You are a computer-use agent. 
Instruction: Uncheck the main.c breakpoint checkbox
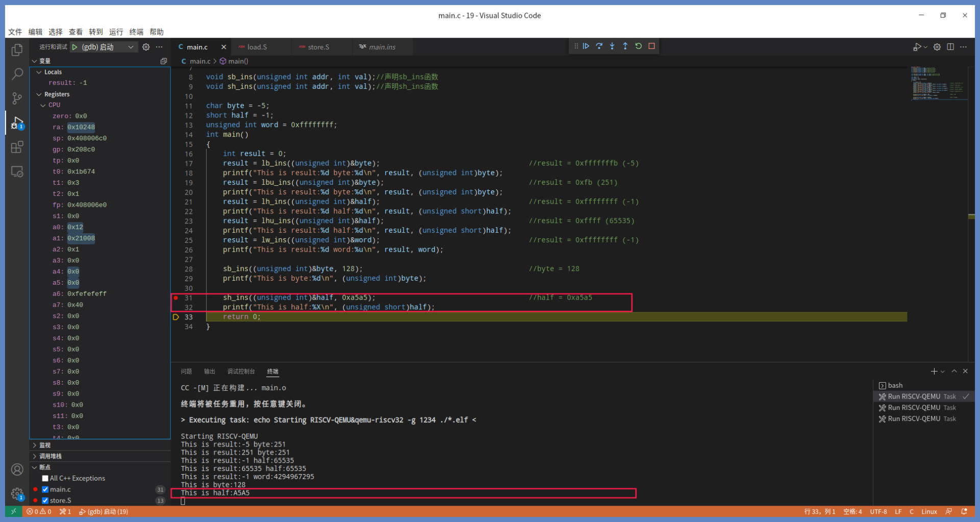point(45,490)
